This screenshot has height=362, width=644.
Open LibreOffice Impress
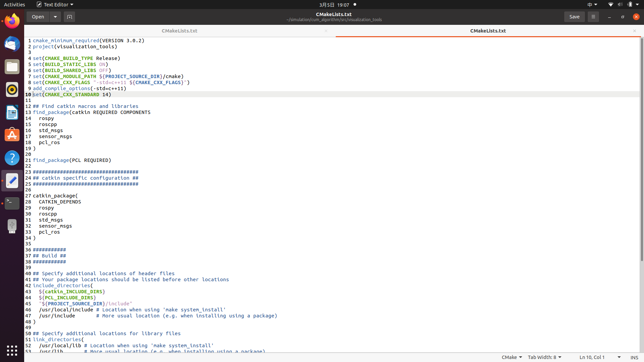(x=12, y=112)
